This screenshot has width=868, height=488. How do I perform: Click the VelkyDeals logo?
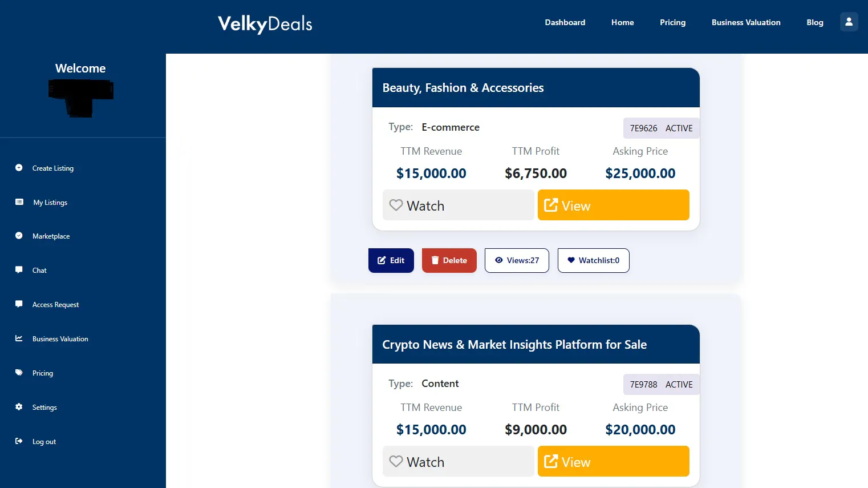click(x=265, y=23)
